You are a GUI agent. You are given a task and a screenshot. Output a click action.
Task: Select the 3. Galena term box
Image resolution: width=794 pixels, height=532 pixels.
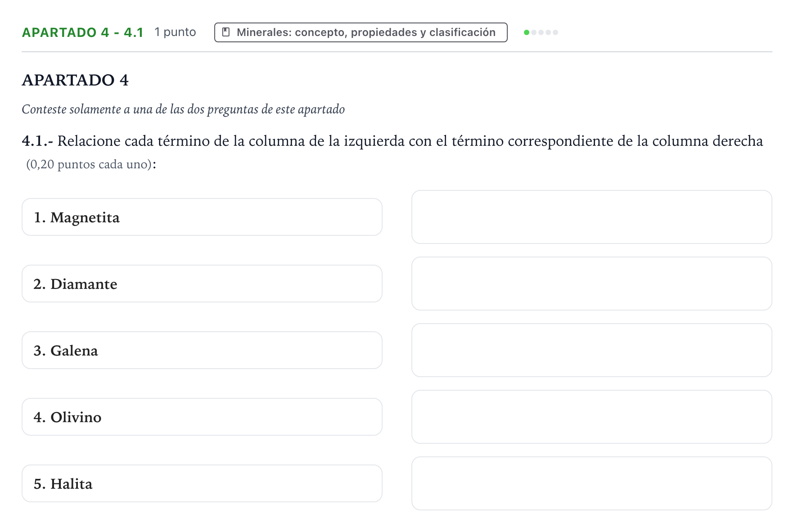(x=202, y=350)
